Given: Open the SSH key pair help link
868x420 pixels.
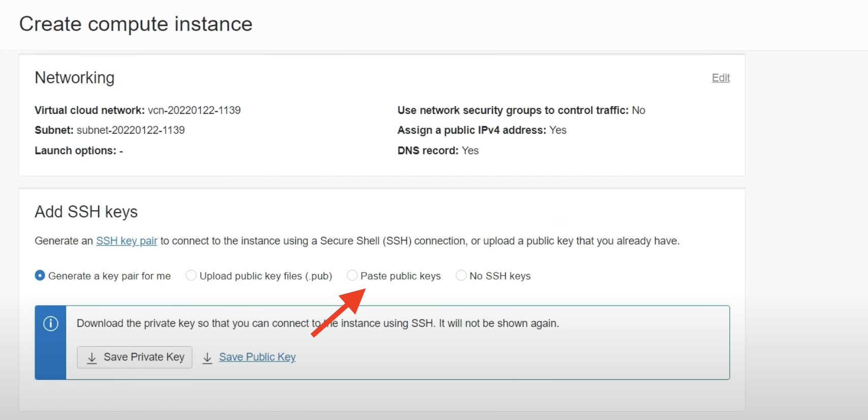Looking at the screenshot, I should click(127, 241).
